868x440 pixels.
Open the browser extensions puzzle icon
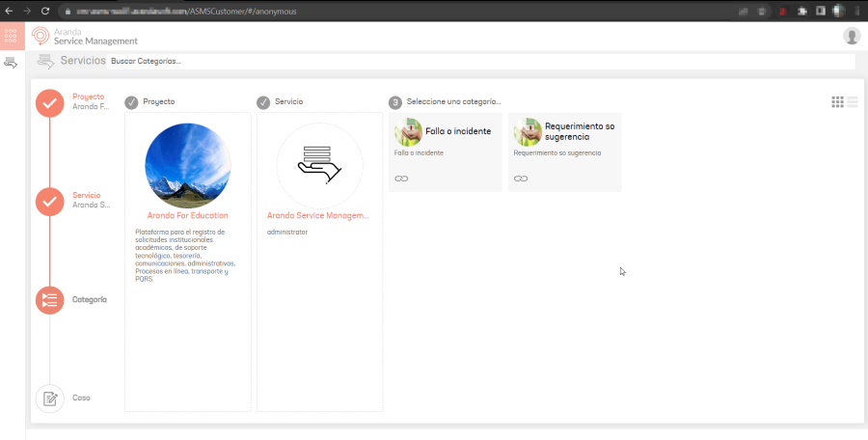(802, 11)
